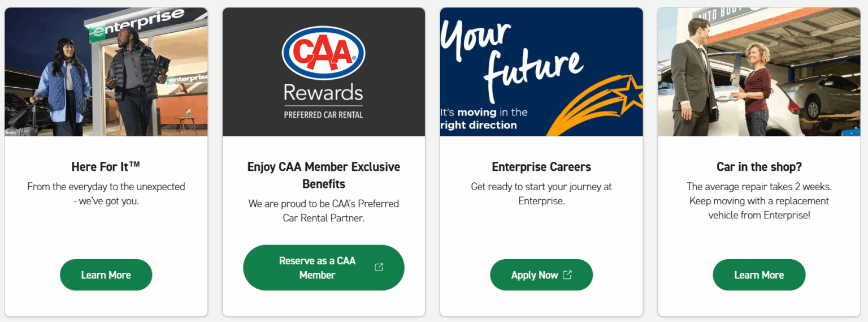
Task: Click the text about average repair taking 2 weeks
Action: 758,201
